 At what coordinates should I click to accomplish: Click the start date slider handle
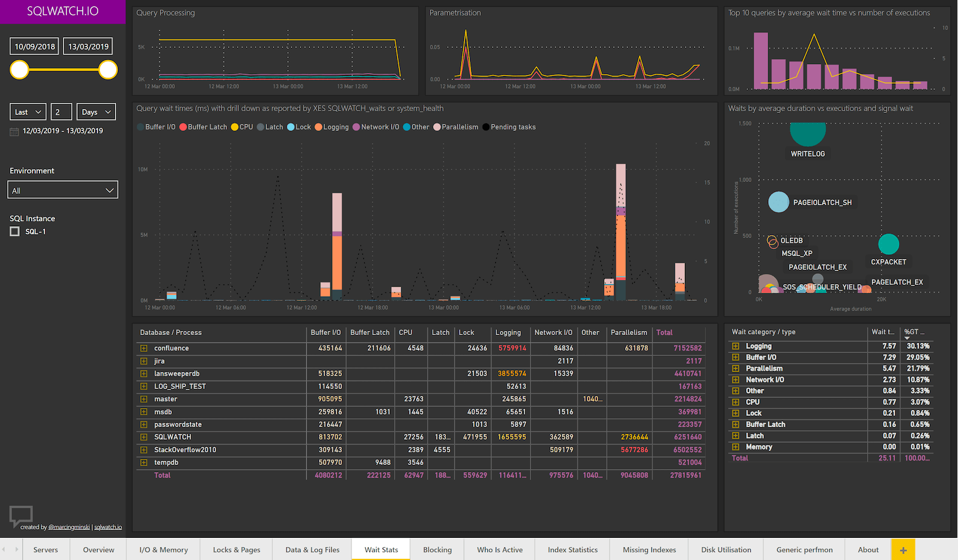tap(19, 69)
